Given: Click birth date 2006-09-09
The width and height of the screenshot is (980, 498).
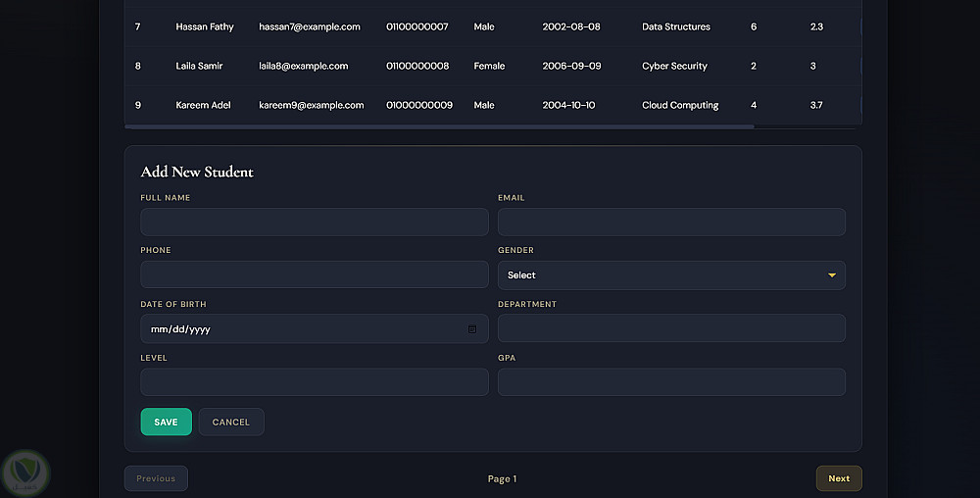Looking at the screenshot, I should click(x=572, y=66).
